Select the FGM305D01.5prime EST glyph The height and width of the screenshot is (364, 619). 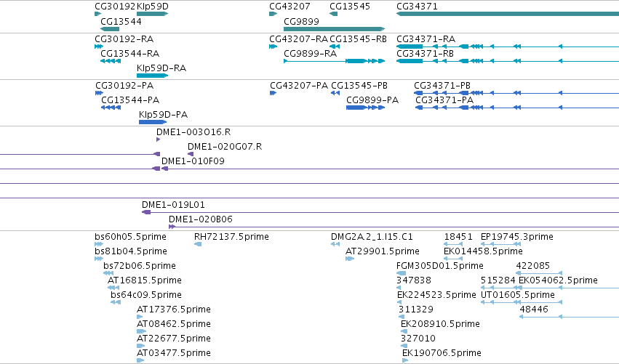(x=401, y=273)
